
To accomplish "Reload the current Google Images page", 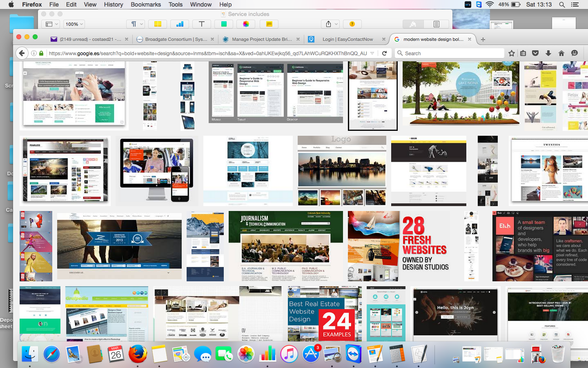I will point(384,53).
